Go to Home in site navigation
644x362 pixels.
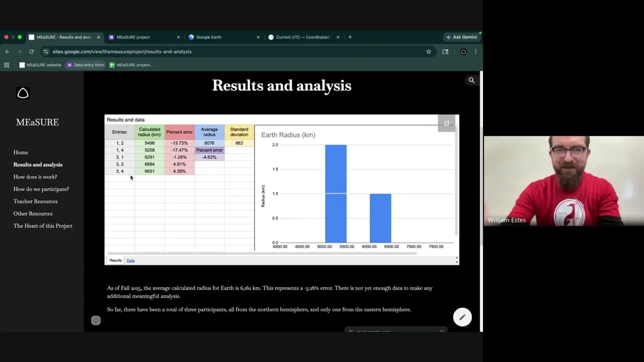pos(21,152)
